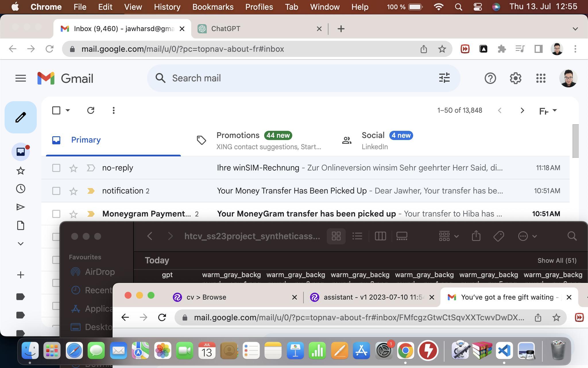The height and width of the screenshot is (368, 588).
Task: Select AirDrop in Finder sidebar
Action: coord(92,272)
